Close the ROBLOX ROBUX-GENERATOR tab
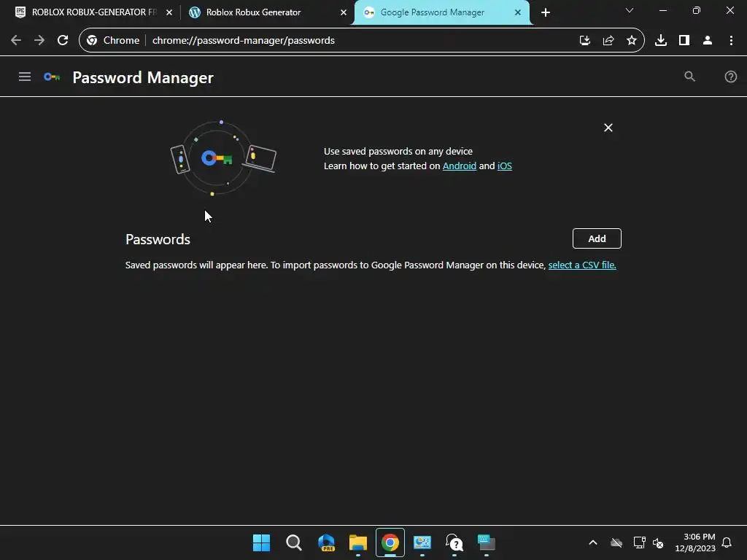Screen dimensions: 747x560 click(x=169, y=12)
